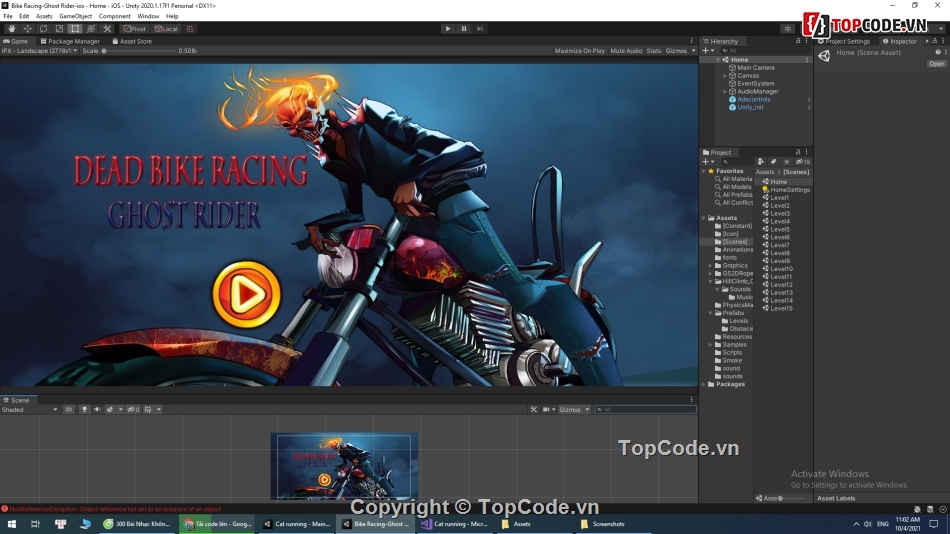Open the GameObject menu
This screenshot has height=534, width=950.
tap(75, 16)
